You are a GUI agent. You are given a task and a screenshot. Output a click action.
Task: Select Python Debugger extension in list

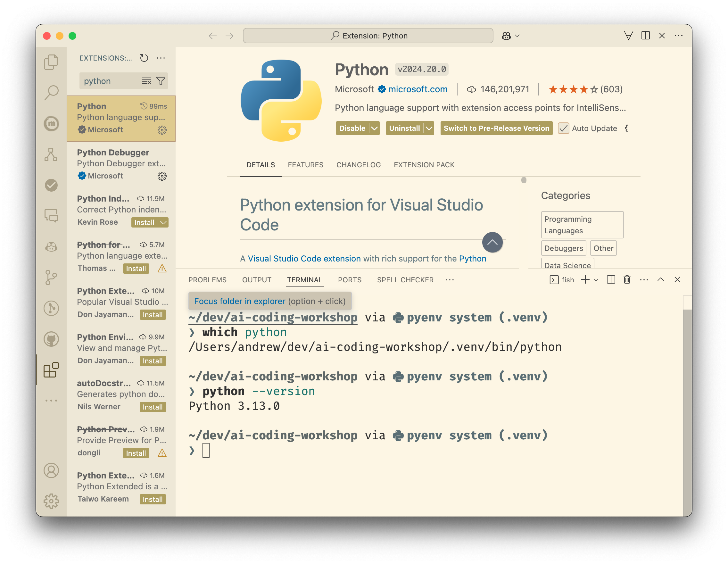click(121, 164)
